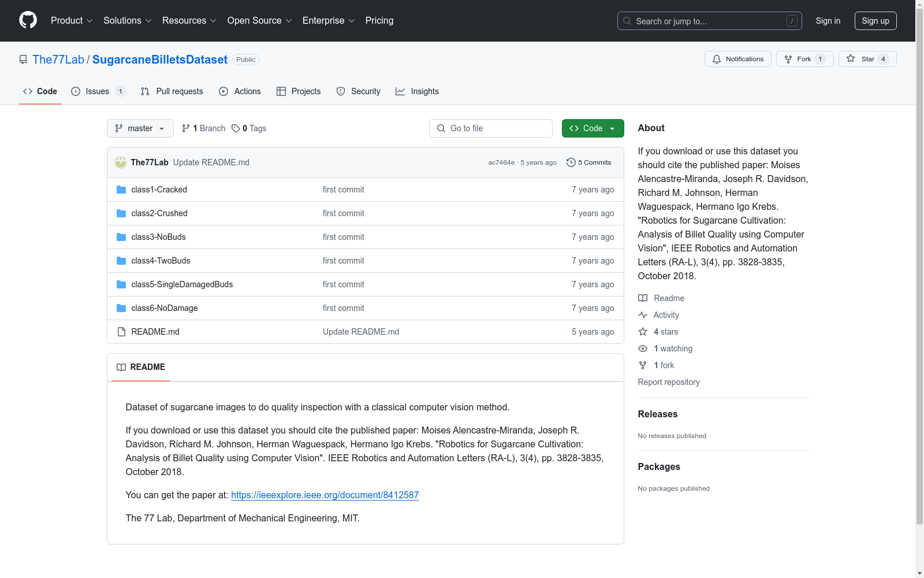The width and height of the screenshot is (924, 578).
Task: Open the Product dropdown menu
Action: click(x=72, y=21)
